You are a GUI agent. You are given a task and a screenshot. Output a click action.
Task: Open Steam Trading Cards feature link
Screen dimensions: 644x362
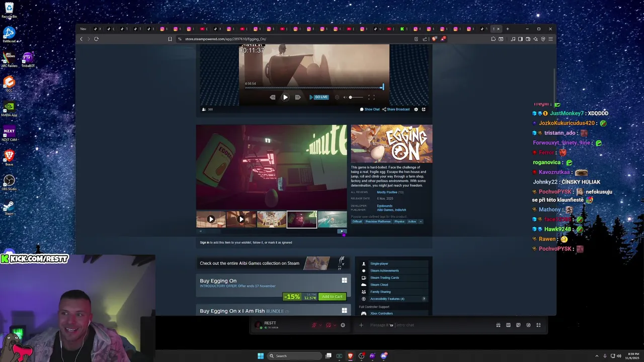(x=385, y=278)
